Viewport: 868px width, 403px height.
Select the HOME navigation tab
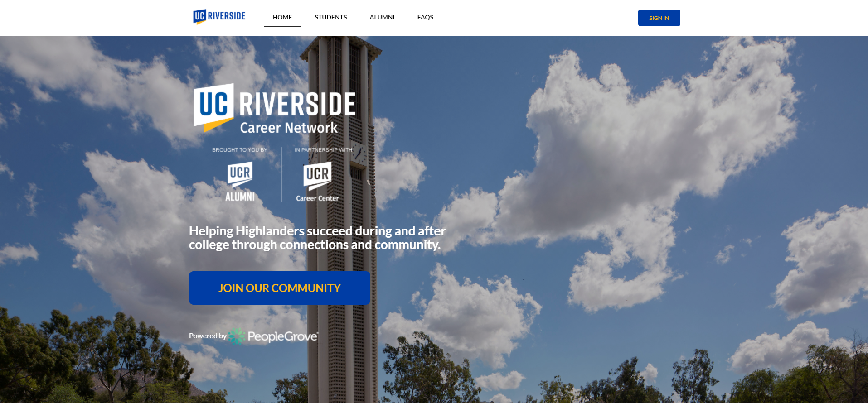coord(282,17)
